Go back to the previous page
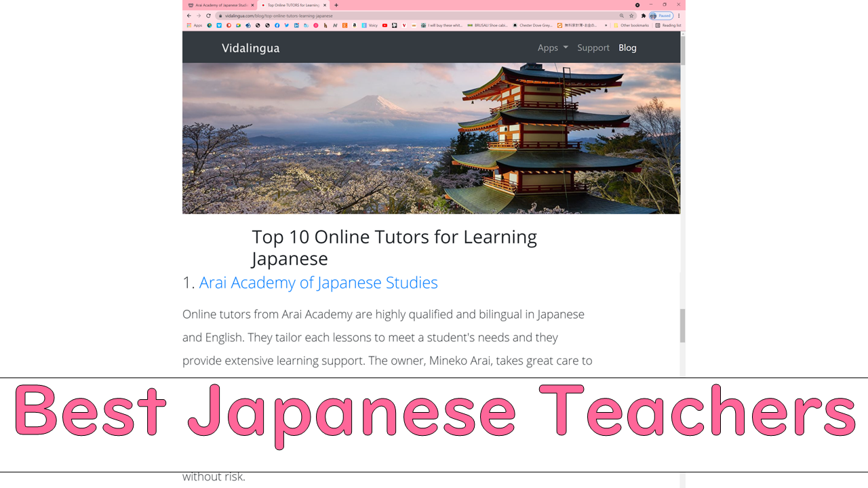This screenshot has height=488, width=868. tap(189, 16)
